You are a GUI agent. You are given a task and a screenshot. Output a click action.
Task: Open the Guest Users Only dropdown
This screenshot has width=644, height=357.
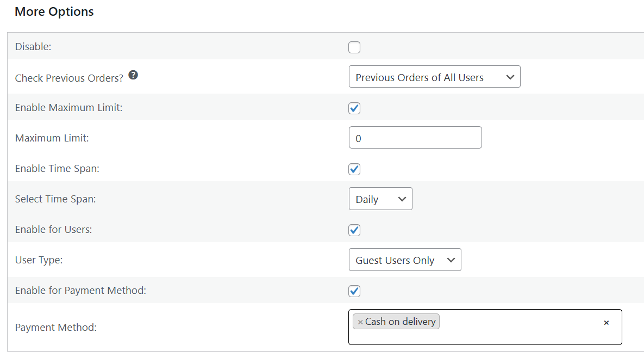coord(405,260)
